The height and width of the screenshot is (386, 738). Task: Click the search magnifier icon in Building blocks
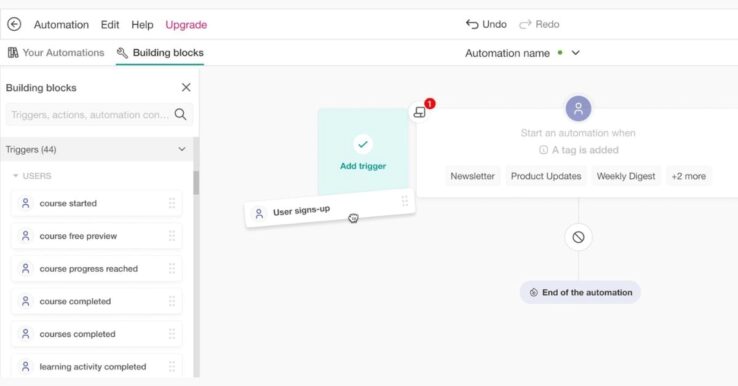[x=180, y=114]
